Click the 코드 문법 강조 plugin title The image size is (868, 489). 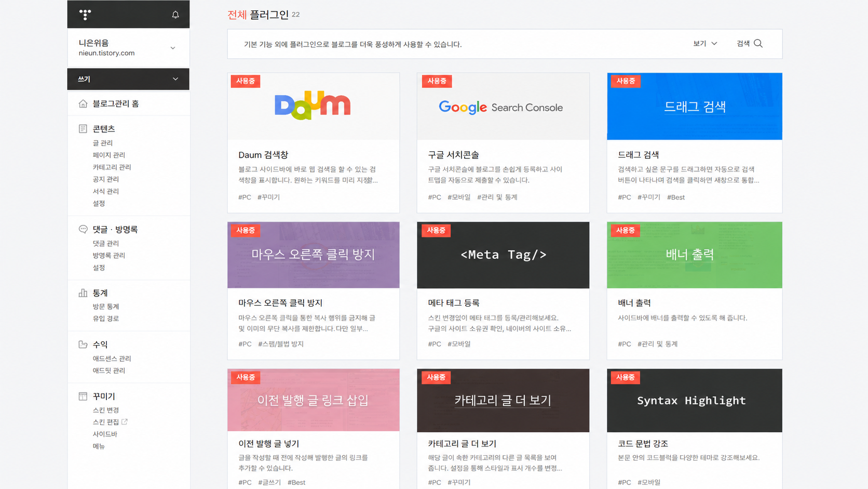[x=643, y=444]
